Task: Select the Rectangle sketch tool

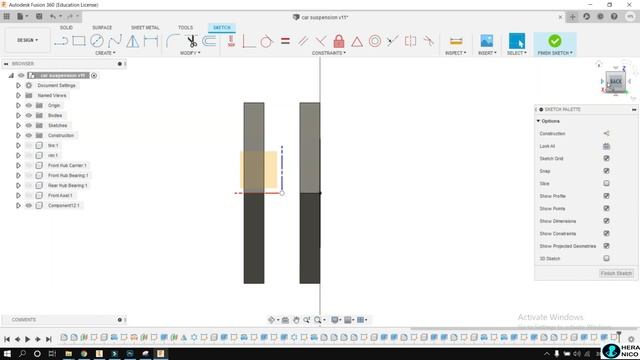Action: pyautogui.click(x=79, y=41)
